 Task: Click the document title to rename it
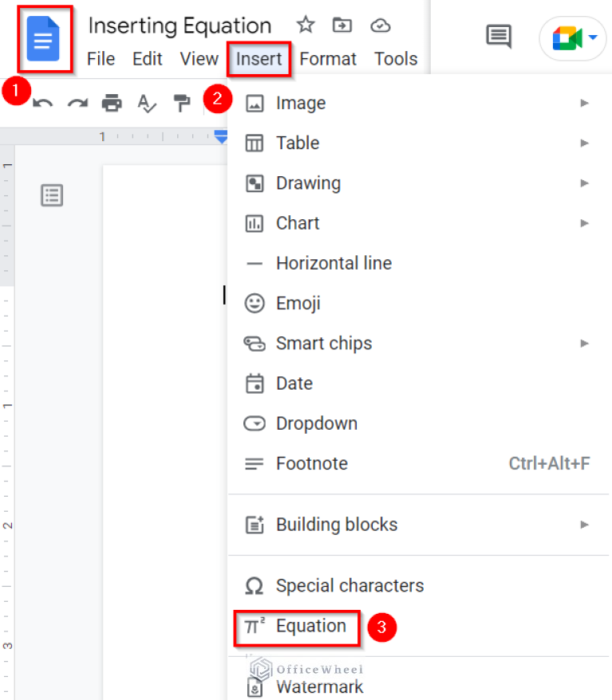[179, 26]
